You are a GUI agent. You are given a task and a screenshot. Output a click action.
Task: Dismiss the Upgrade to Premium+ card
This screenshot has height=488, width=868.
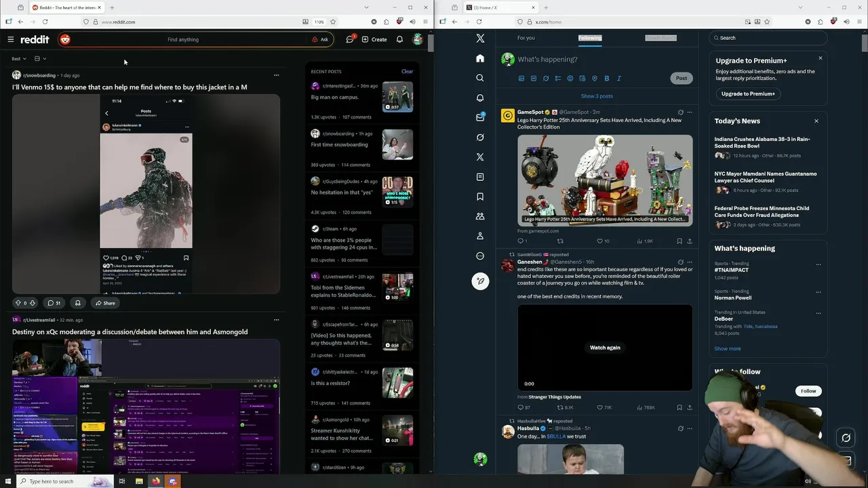tap(820, 58)
